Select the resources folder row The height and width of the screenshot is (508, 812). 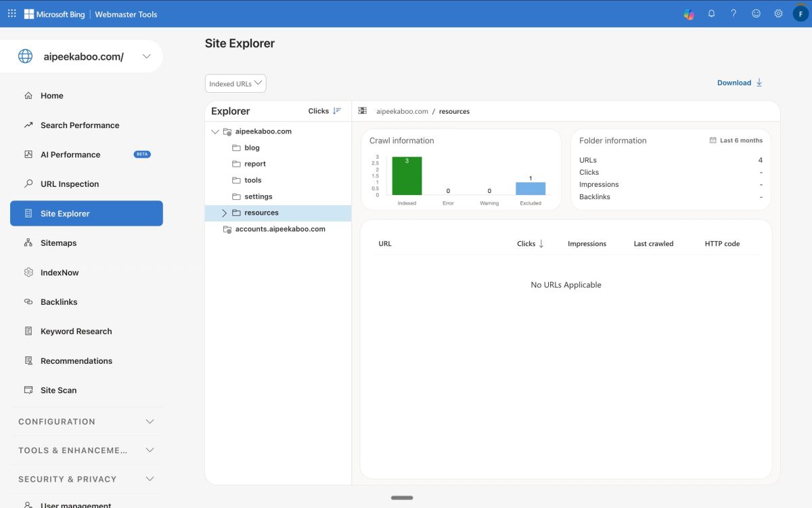[x=278, y=213]
